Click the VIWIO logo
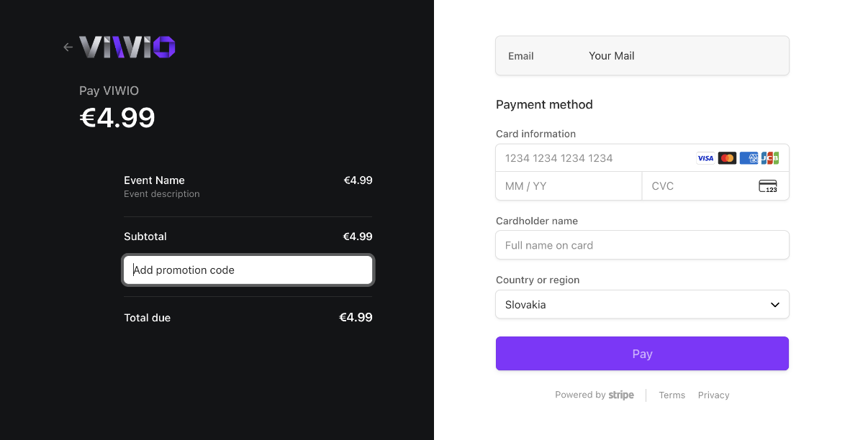This screenshot has width=868, height=440. click(127, 46)
